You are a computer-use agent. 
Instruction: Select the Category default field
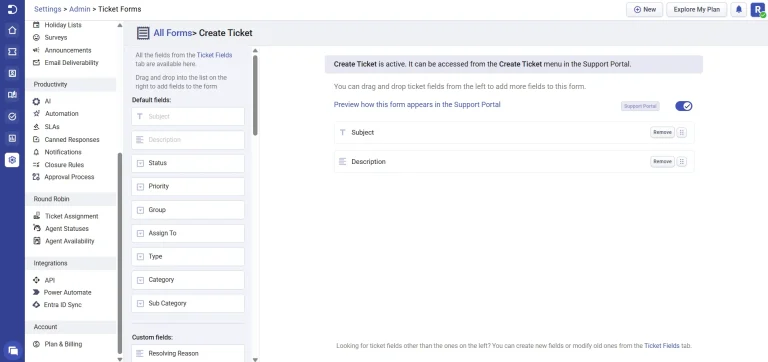188,280
